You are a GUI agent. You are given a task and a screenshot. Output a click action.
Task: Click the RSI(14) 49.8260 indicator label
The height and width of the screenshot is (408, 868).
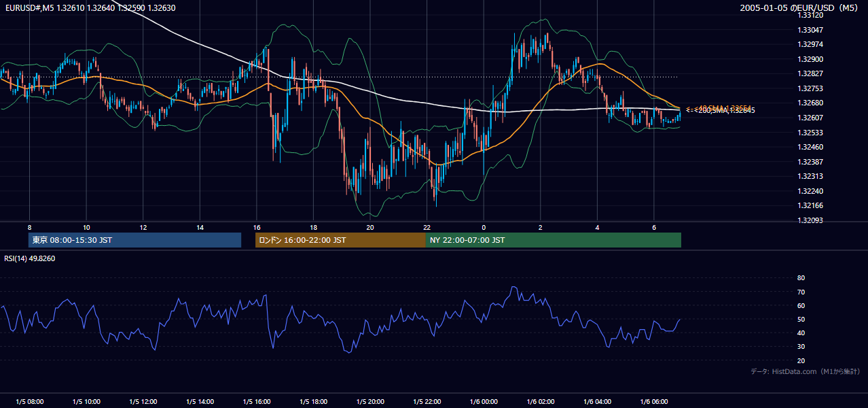coord(30,258)
